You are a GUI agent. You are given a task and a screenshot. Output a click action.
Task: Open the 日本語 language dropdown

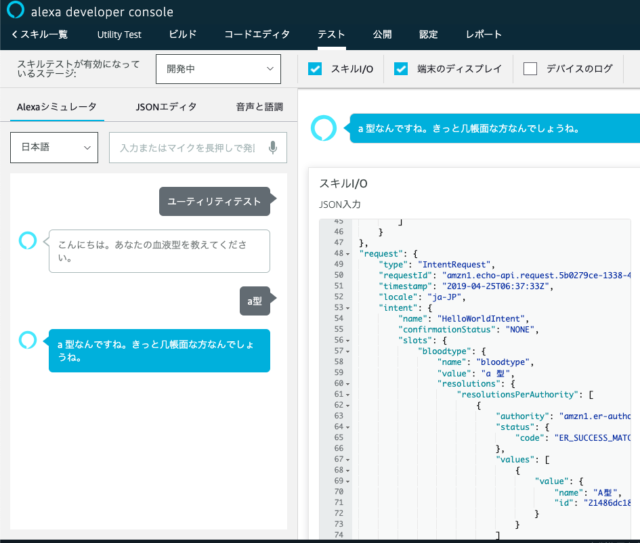54,147
